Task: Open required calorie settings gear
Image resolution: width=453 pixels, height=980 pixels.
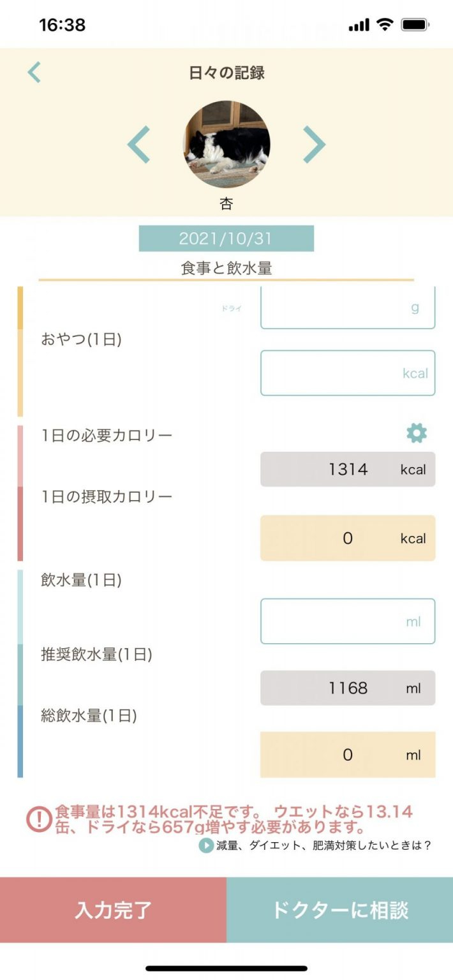Action: tap(417, 434)
